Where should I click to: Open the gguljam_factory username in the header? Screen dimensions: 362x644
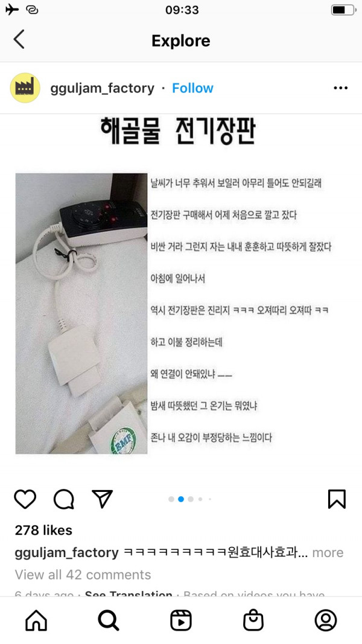click(x=102, y=88)
